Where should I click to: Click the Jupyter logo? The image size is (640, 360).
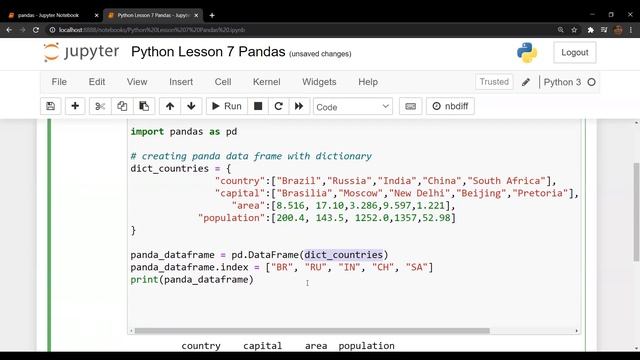coord(81,52)
